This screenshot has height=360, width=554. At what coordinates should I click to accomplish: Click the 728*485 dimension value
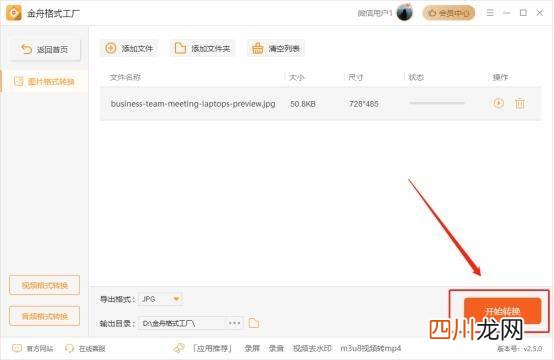364,104
